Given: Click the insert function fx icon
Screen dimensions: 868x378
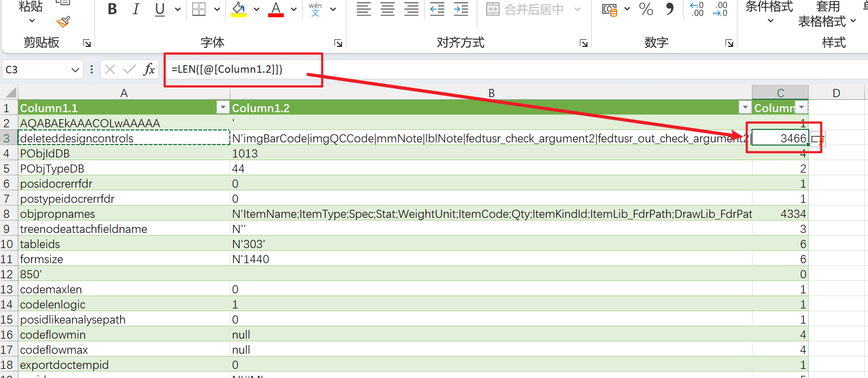Looking at the screenshot, I should click(149, 69).
